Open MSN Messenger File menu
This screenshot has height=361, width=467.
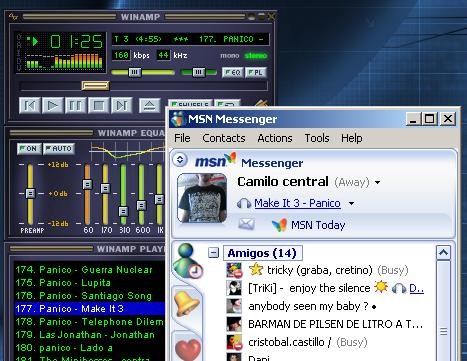click(182, 138)
